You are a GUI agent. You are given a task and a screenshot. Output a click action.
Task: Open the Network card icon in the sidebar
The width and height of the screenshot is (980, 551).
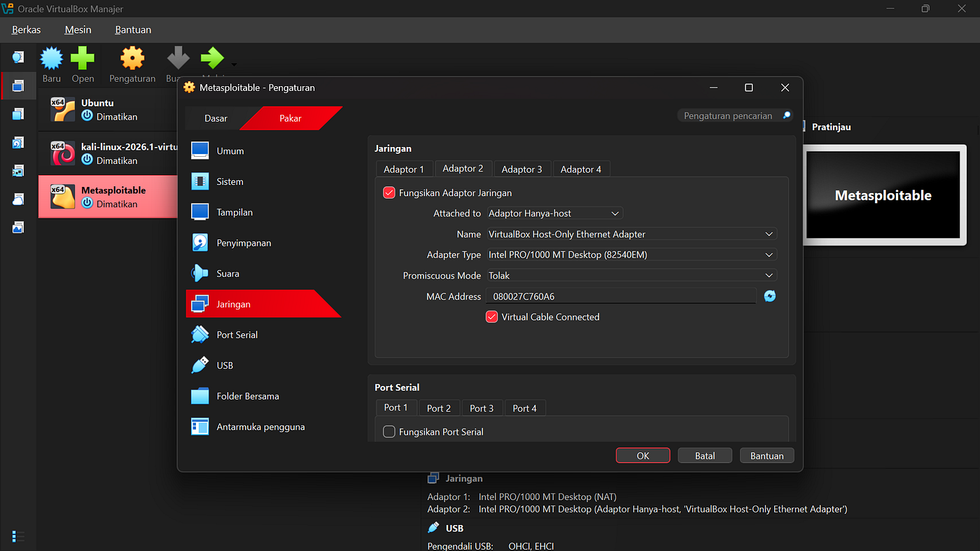[x=18, y=171]
